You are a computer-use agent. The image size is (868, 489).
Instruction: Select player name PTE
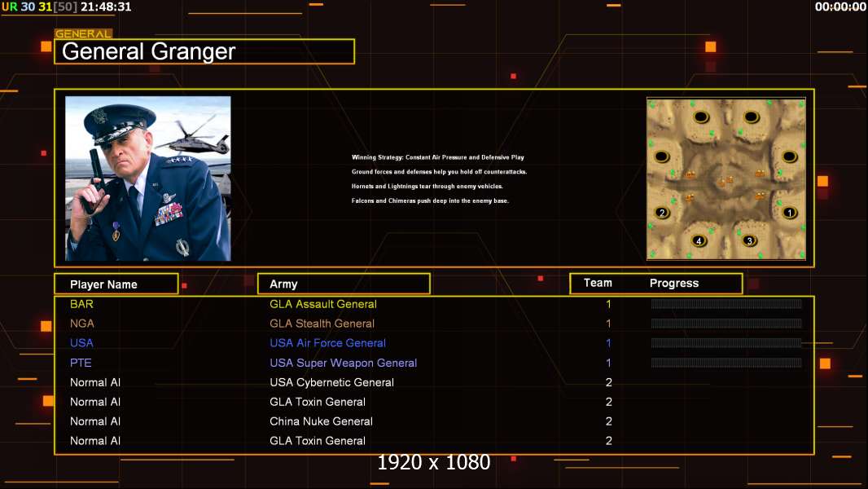tap(81, 363)
